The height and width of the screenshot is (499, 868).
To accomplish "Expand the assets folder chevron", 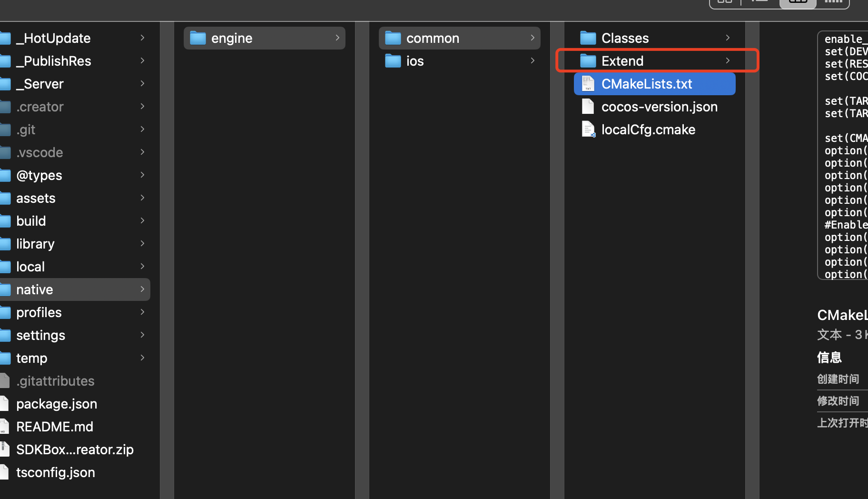I will click(x=142, y=198).
